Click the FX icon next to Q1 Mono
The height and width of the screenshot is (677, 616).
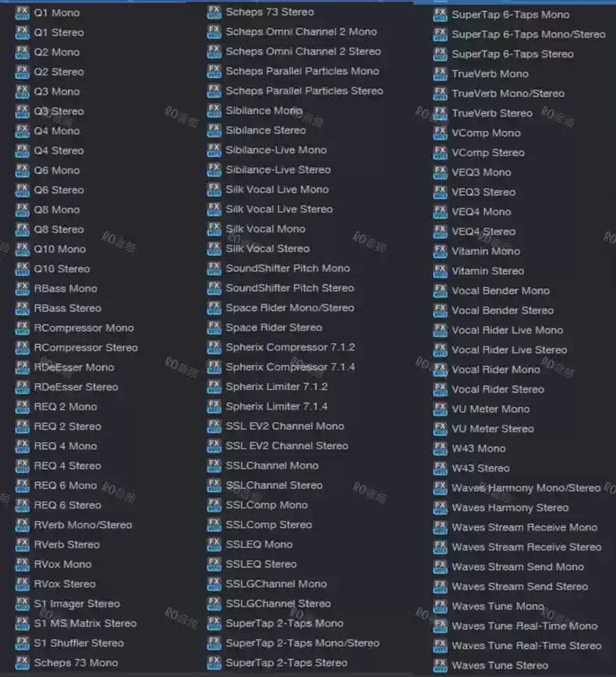(x=23, y=13)
